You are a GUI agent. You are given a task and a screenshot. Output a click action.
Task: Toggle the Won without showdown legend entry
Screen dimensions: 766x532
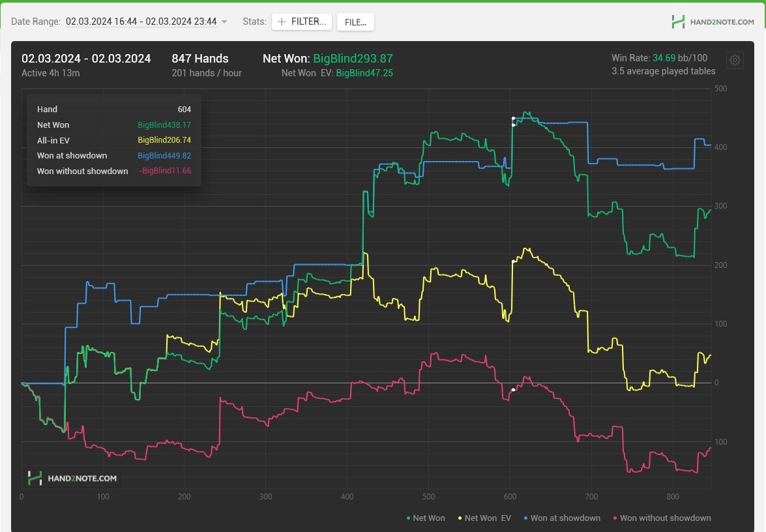[662, 518]
